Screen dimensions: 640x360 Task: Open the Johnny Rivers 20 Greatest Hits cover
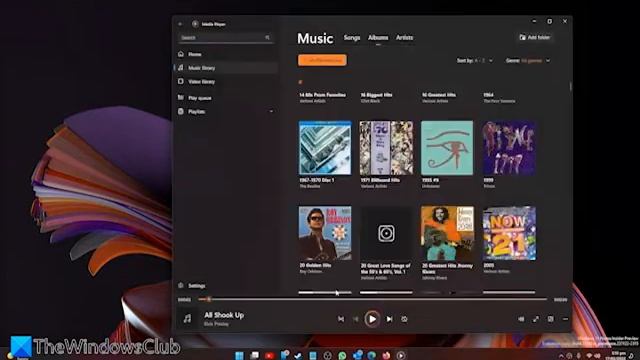pos(447,233)
